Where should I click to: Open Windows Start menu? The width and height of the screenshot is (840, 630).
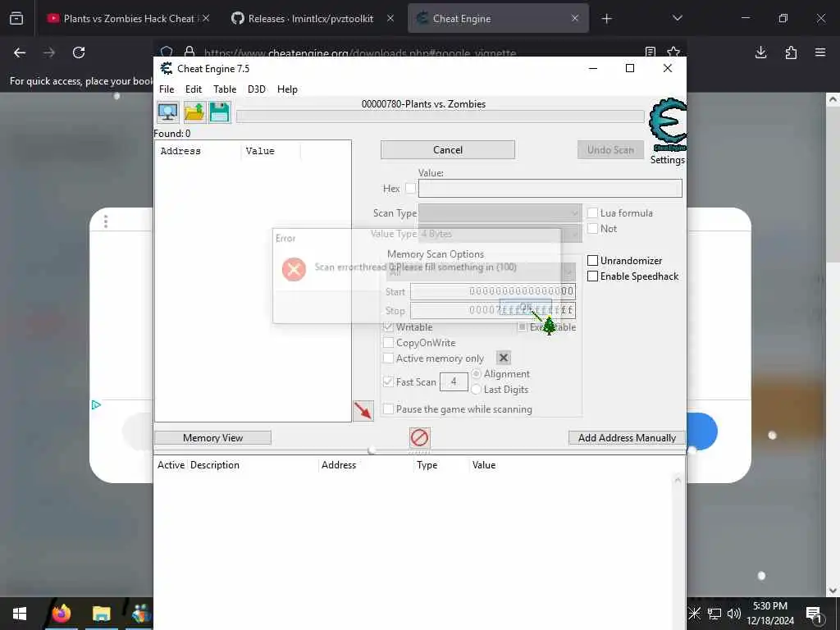[x=20, y=614]
